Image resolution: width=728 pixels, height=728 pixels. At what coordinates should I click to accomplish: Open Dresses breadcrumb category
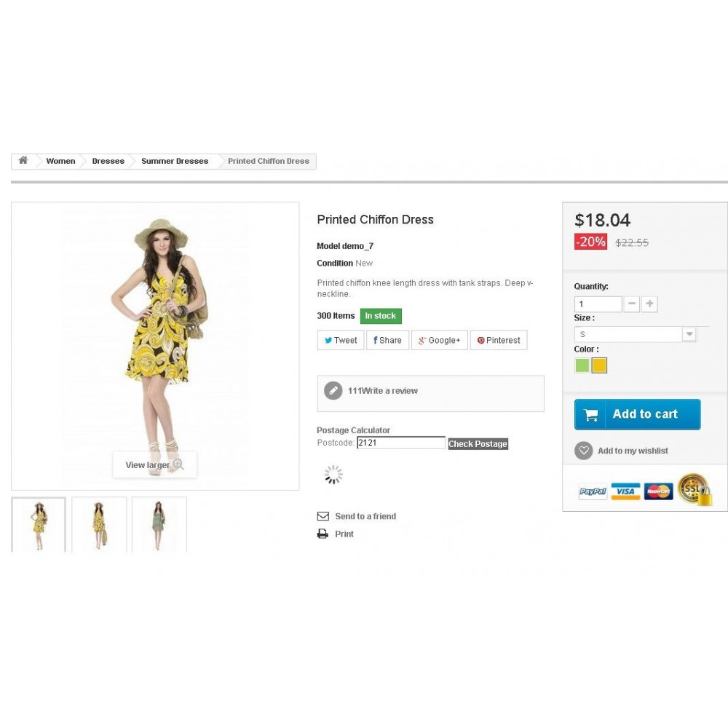108,161
